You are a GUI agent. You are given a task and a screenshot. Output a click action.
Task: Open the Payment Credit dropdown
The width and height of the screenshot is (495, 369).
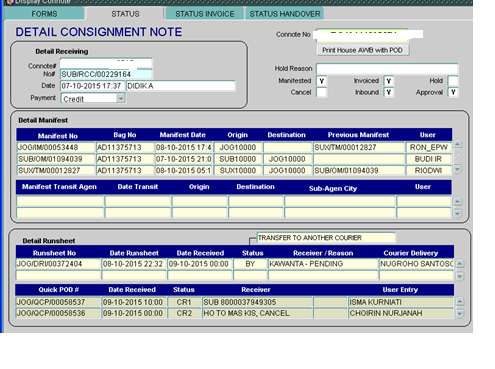(121, 98)
